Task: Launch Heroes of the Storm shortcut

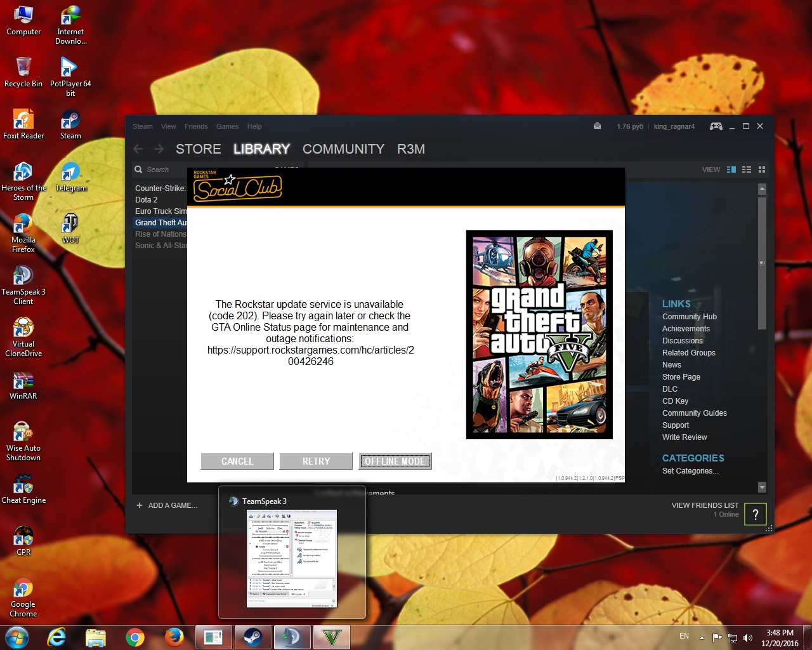Action: coord(23,181)
